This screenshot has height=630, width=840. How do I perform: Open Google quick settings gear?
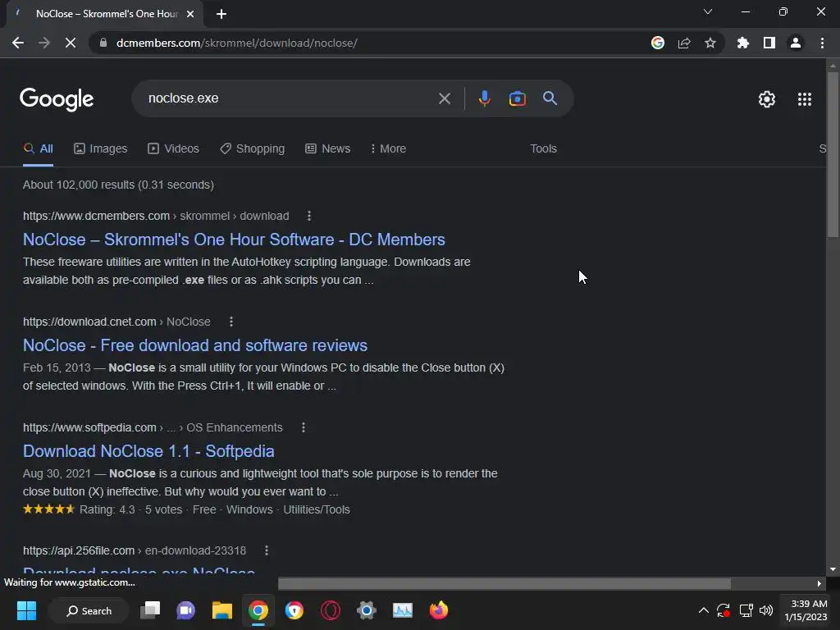coord(767,99)
